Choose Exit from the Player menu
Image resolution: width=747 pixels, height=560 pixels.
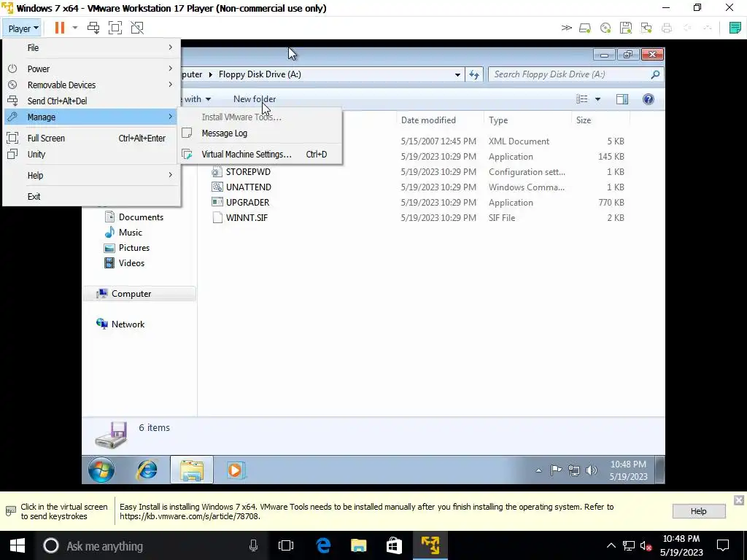pyautogui.click(x=91, y=196)
